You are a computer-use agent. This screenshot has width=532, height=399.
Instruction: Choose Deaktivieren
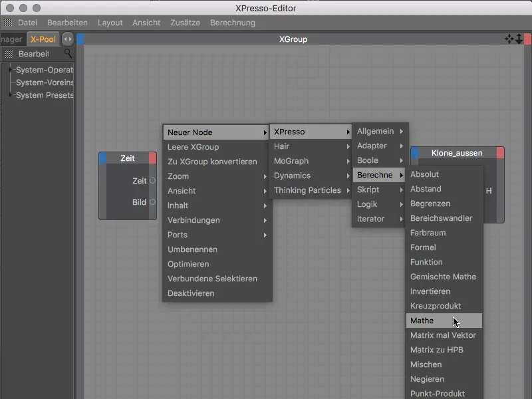click(217, 293)
